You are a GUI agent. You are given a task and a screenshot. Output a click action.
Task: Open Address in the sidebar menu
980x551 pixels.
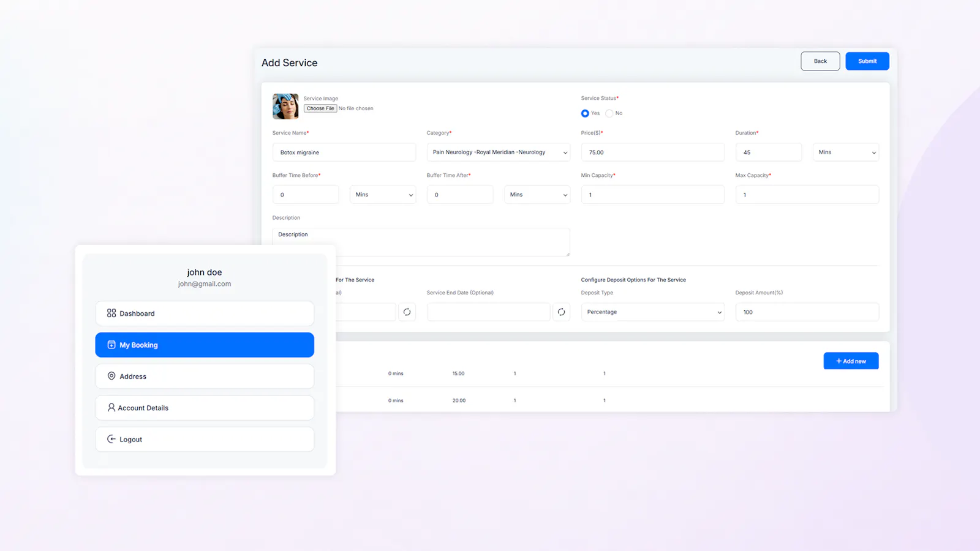coord(205,377)
